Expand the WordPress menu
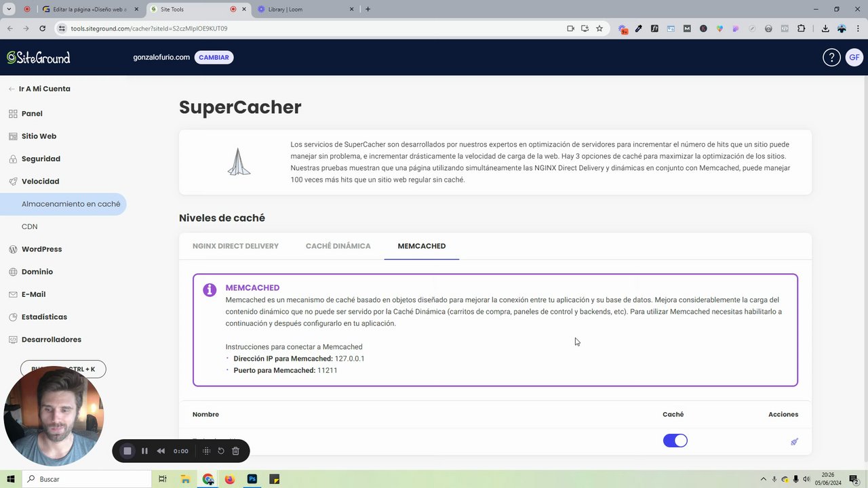Screen dimensions: 868x488 41,249
